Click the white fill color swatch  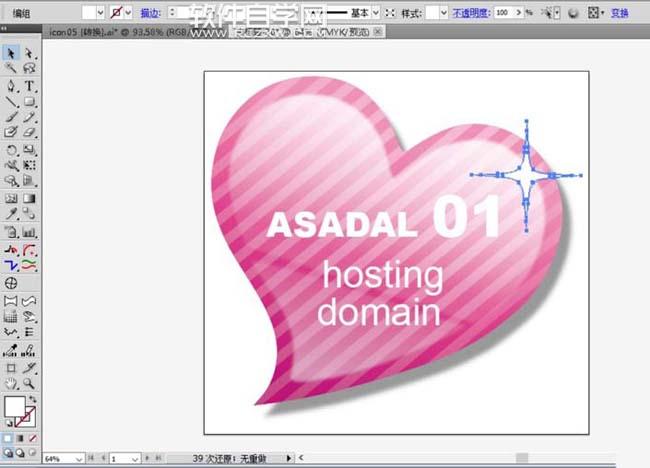[x=14, y=407]
